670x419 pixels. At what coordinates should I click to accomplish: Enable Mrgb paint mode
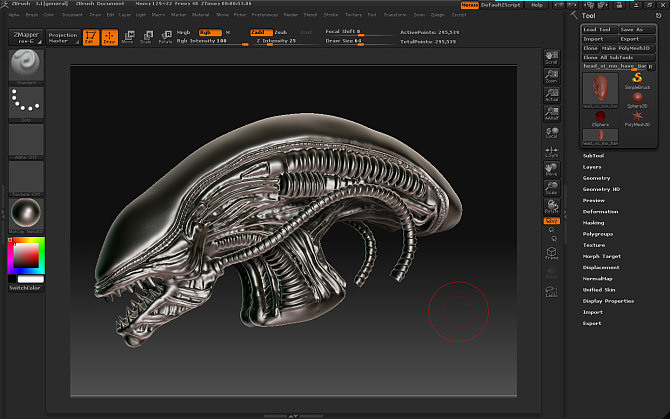(x=184, y=32)
